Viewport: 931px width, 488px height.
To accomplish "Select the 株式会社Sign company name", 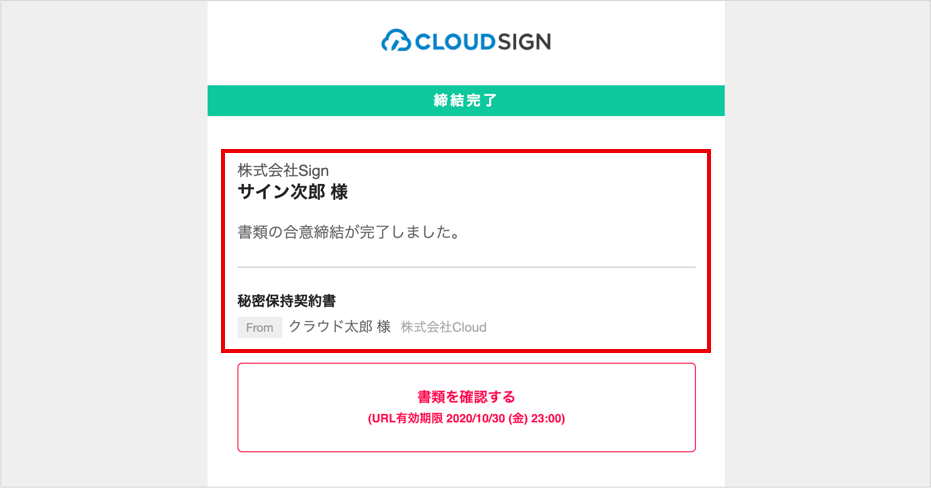I will 283,171.
